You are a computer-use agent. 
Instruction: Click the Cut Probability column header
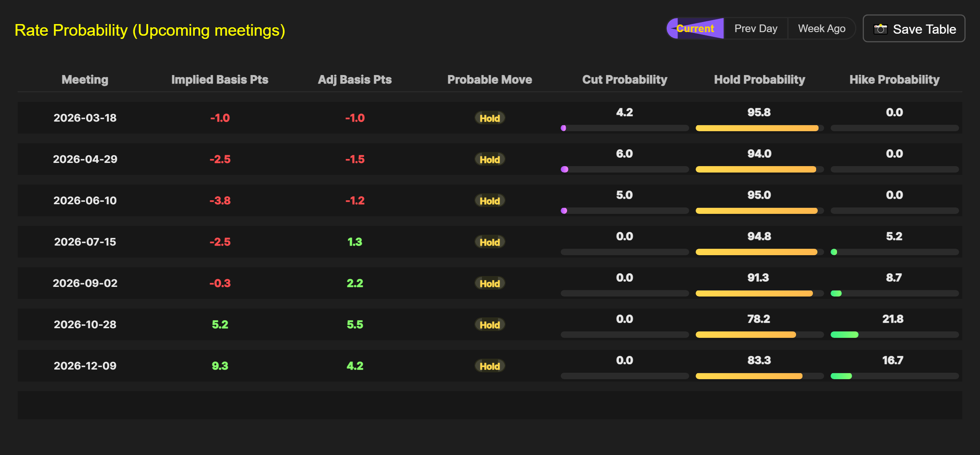pyautogui.click(x=625, y=79)
